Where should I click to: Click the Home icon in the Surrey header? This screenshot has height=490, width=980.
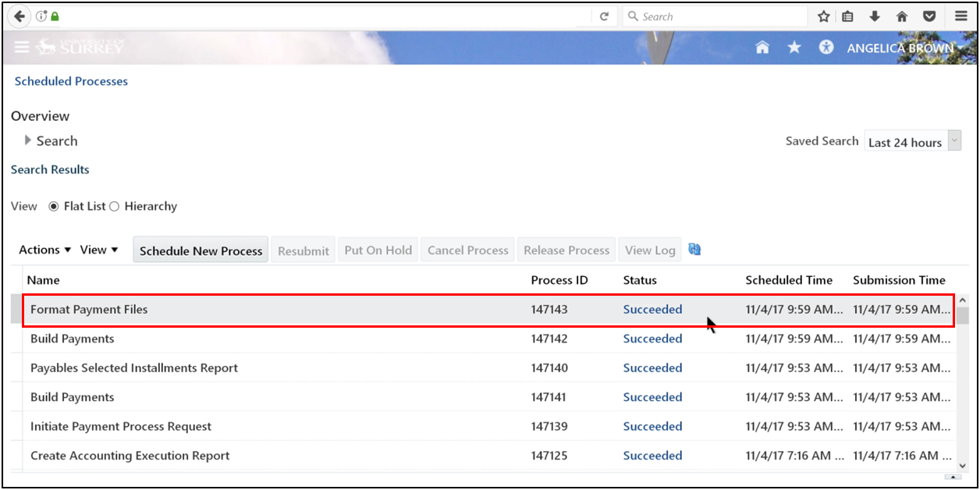pos(762,47)
